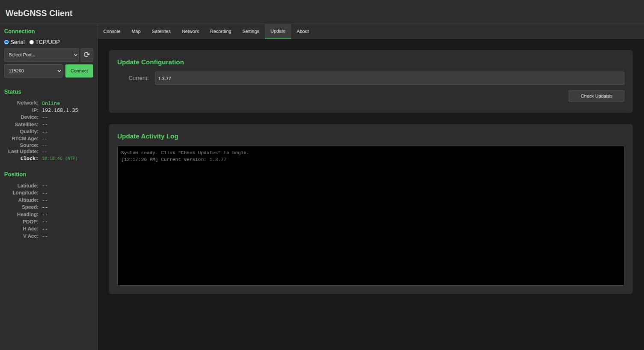Choose the TCP/UDP connection option
Screen dimensions: 644x350
[31, 42]
